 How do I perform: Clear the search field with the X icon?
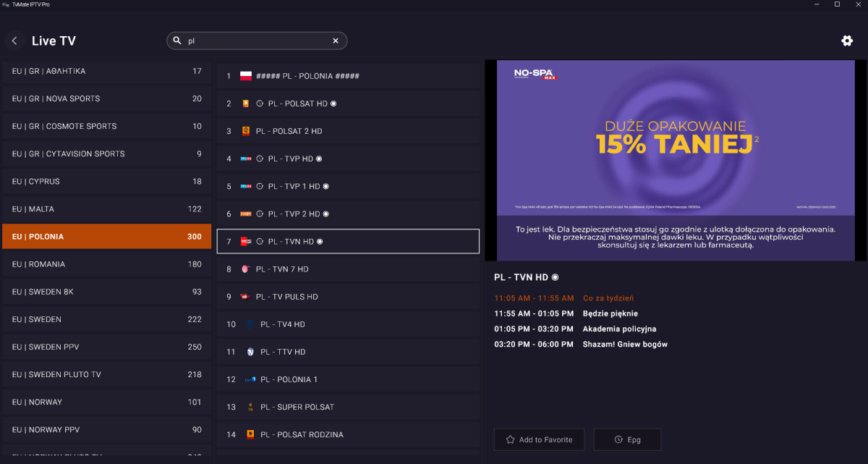coord(336,41)
